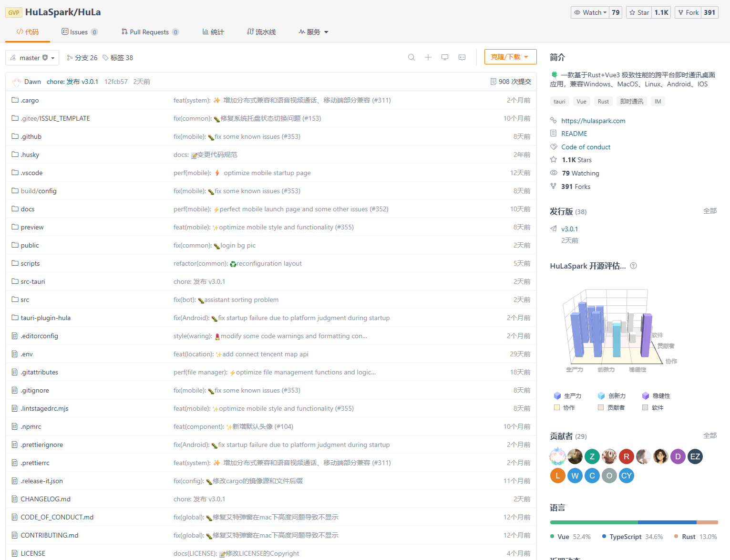Toggle the 贡献者 legend item
Viewport: 730px width, 560px height.
611,407
